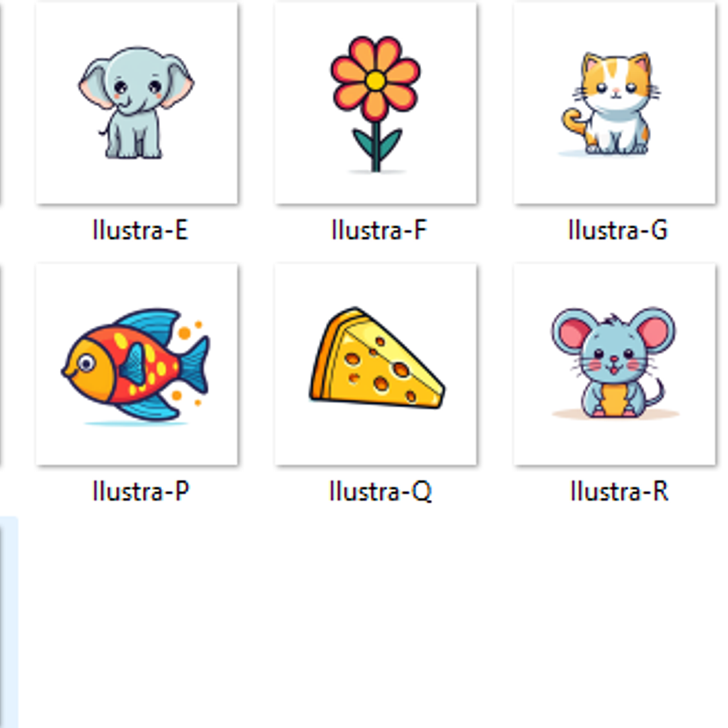The height and width of the screenshot is (728, 728).
Task: Click the gap between cheese and mouse thumbnails
Action: click(x=495, y=364)
